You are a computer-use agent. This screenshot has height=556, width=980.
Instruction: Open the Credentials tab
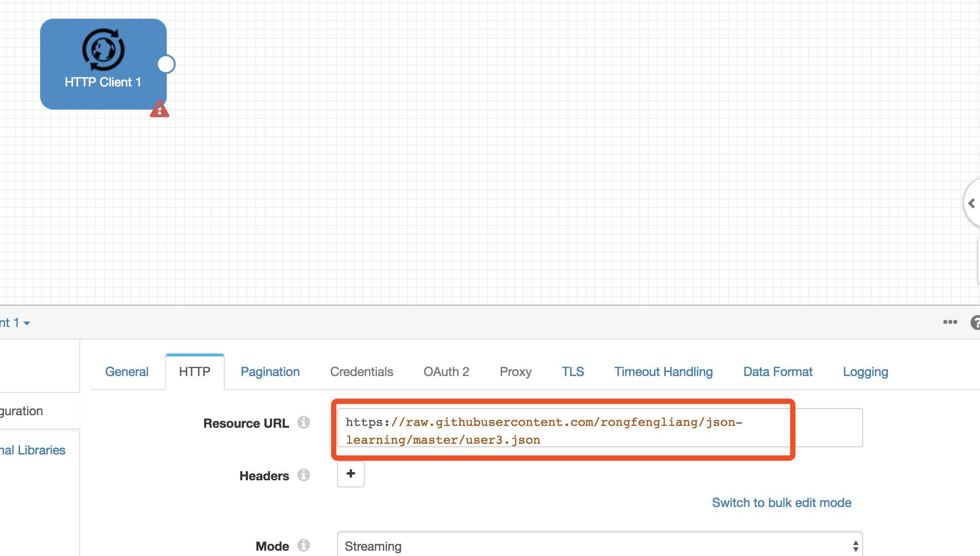[x=362, y=372]
